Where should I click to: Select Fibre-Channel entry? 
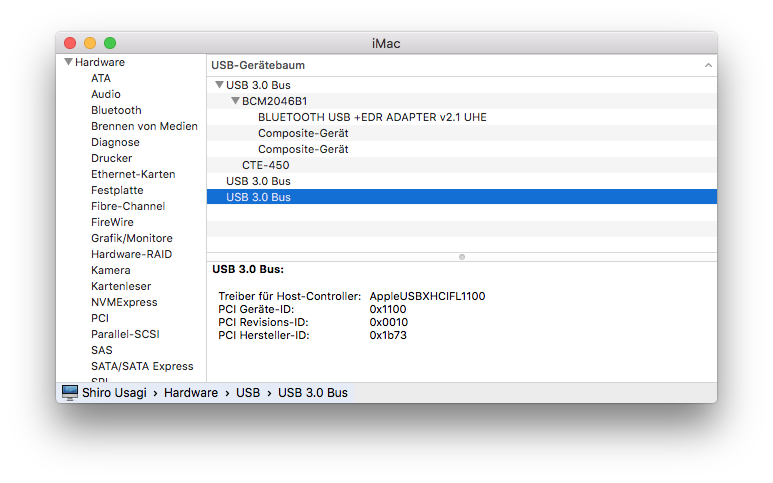(x=128, y=207)
